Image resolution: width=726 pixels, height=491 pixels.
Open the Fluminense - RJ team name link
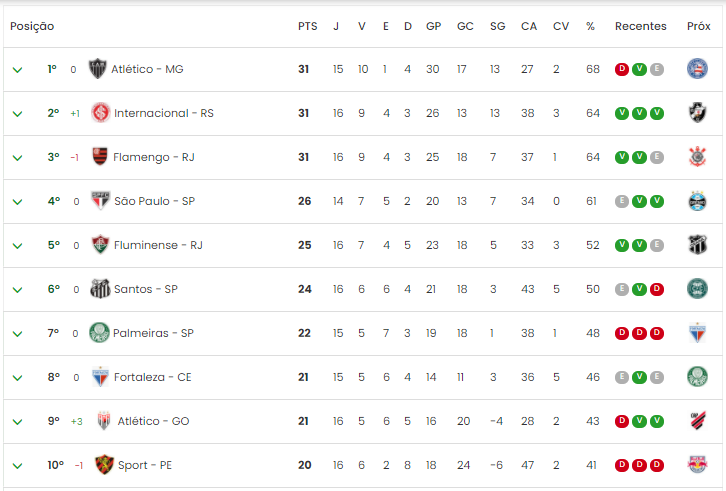point(158,245)
